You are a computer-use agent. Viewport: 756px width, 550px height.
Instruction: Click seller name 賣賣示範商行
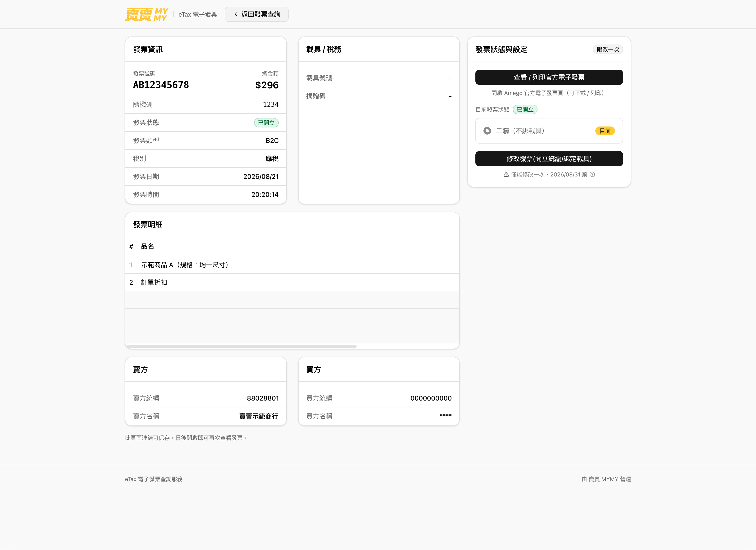pyautogui.click(x=259, y=416)
